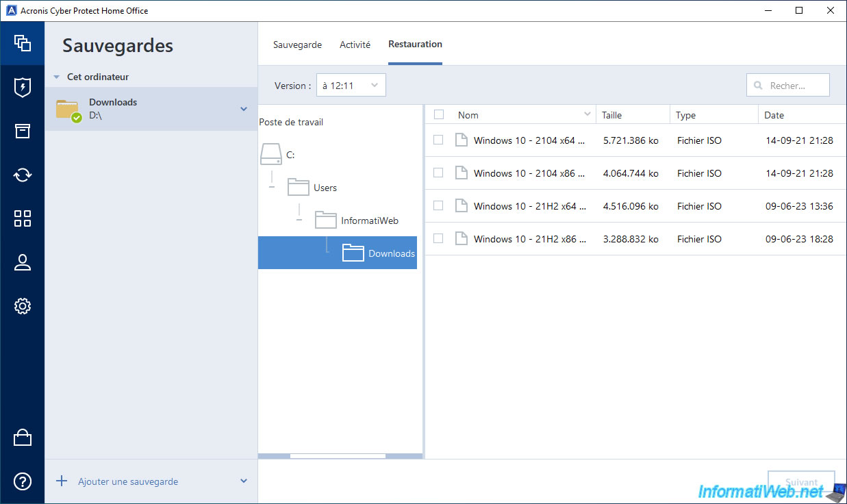This screenshot has width=847, height=504.
Task: Check the Windows 10 - 2104 x64 file
Action: coord(438,140)
